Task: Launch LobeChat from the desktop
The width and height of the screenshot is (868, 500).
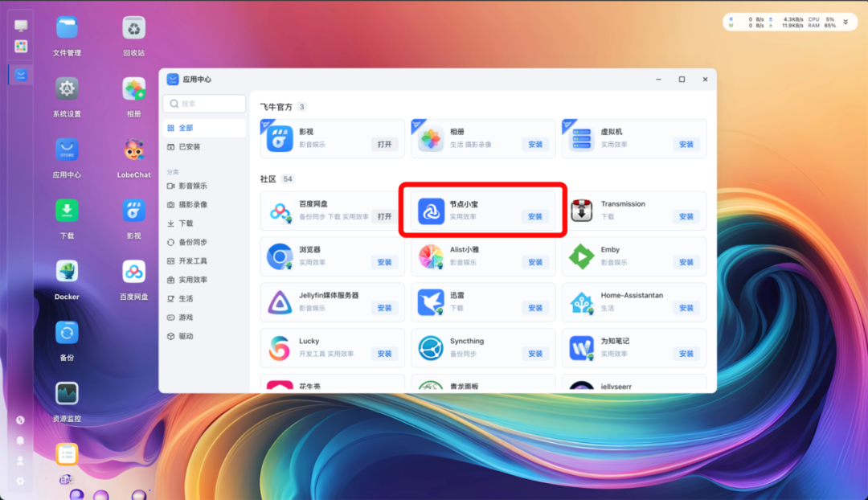Action: coord(134,150)
